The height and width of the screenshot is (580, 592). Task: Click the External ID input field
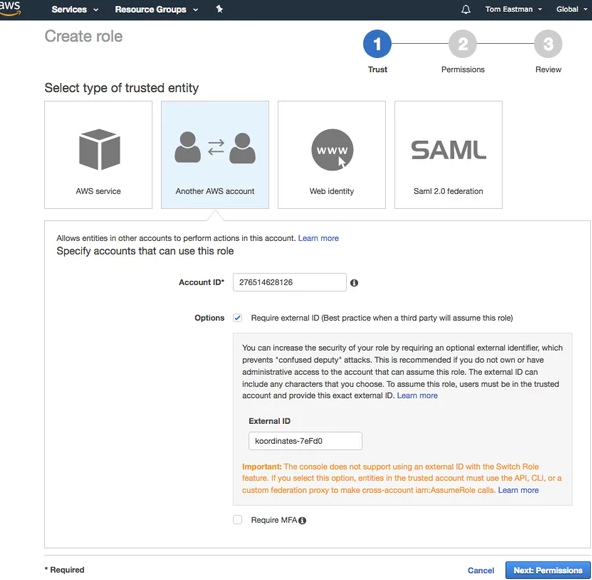(305, 441)
